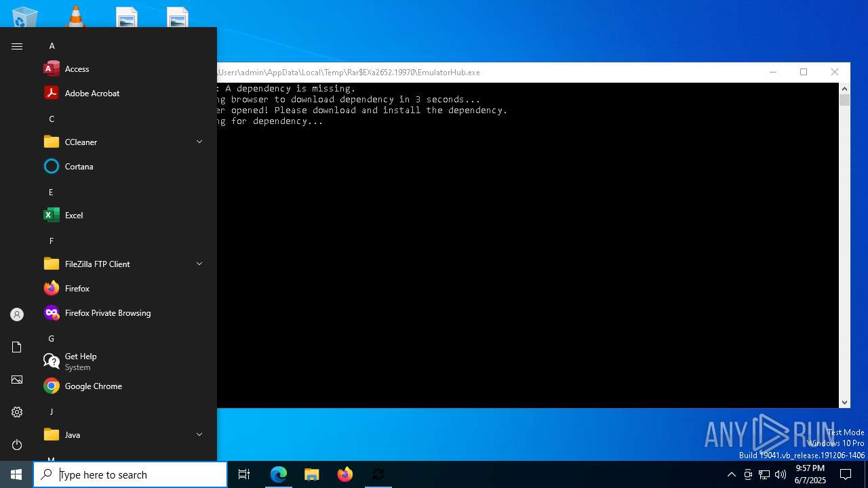Click console scrollbar up arrow
The width and height of the screenshot is (868, 488).
[844, 89]
